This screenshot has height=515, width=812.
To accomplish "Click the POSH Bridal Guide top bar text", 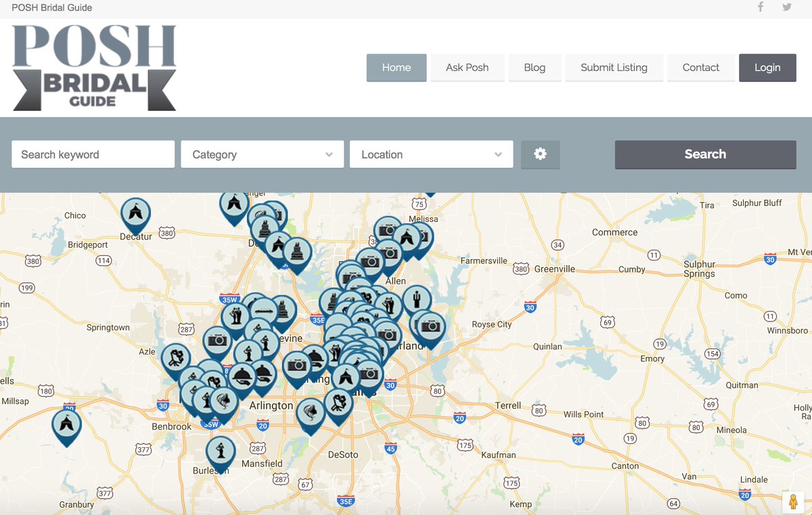I will point(52,8).
